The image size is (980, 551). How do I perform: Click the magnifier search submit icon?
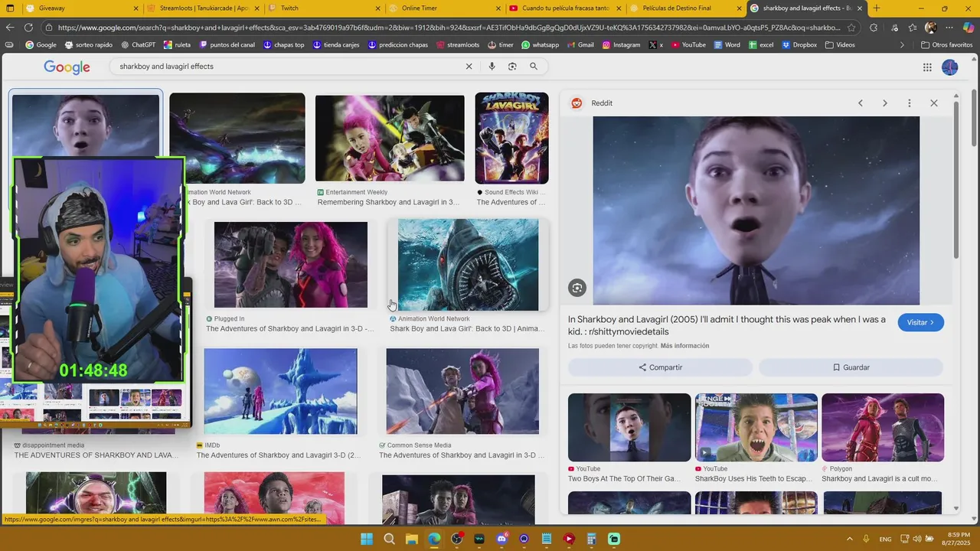click(534, 67)
